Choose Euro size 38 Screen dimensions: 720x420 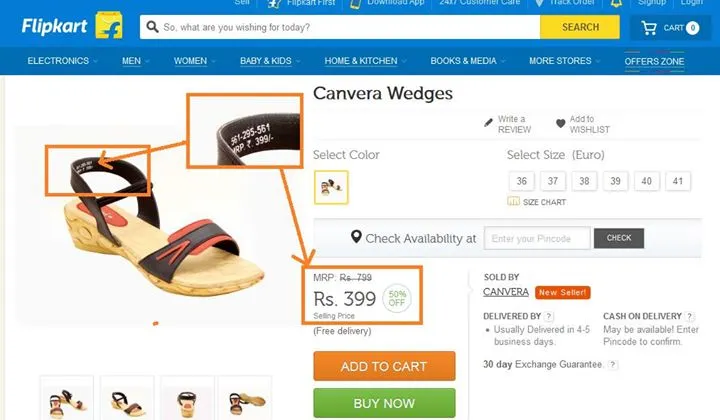point(585,181)
